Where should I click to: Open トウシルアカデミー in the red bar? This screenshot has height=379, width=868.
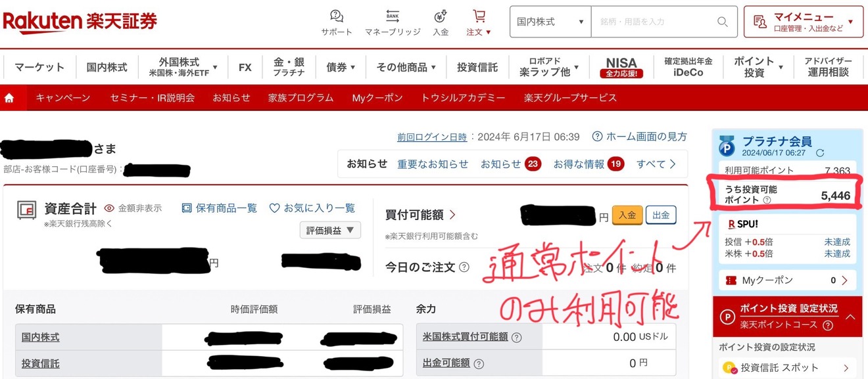pyautogui.click(x=463, y=98)
